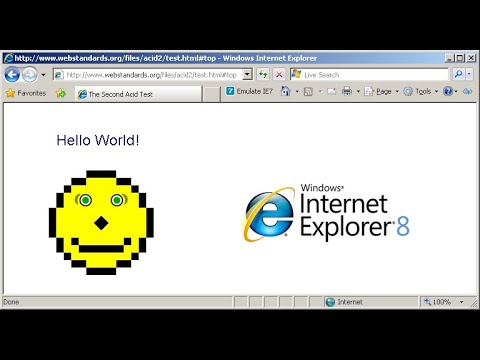Click the IE icon in title bar
Viewport: 480px width, 360px height.
click(8, 58)
